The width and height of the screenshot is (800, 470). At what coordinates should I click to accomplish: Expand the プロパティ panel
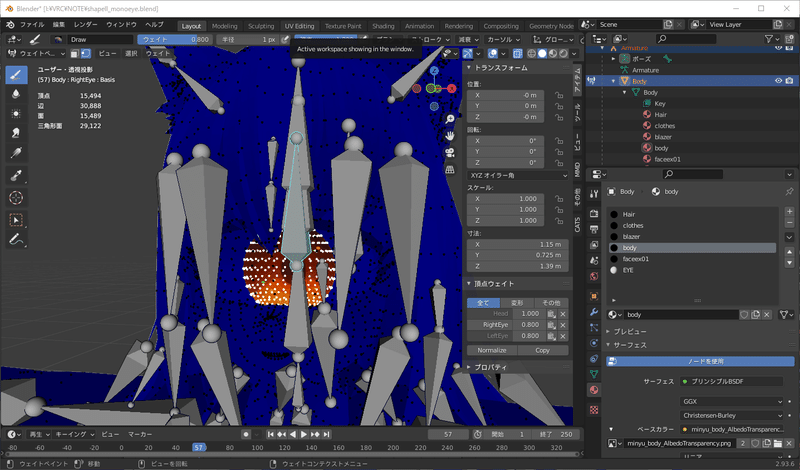point(469,367)
